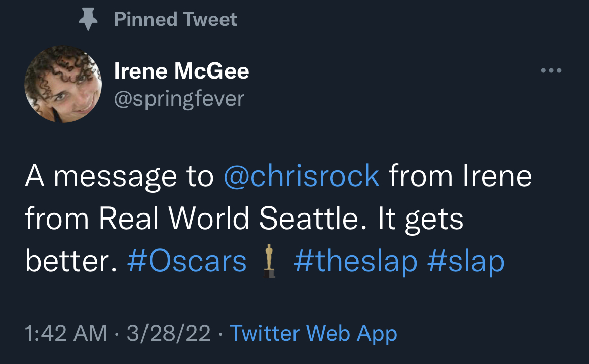Click the 3/28/22 date
The height and width of the screenshot is (364, 589).
tap(169, 333)
